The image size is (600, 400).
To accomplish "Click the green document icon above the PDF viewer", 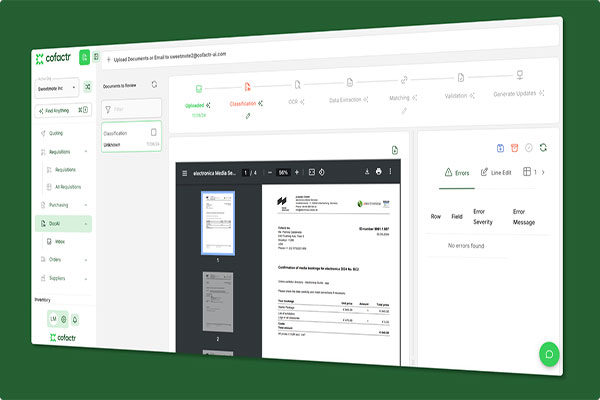I will 395,150.
